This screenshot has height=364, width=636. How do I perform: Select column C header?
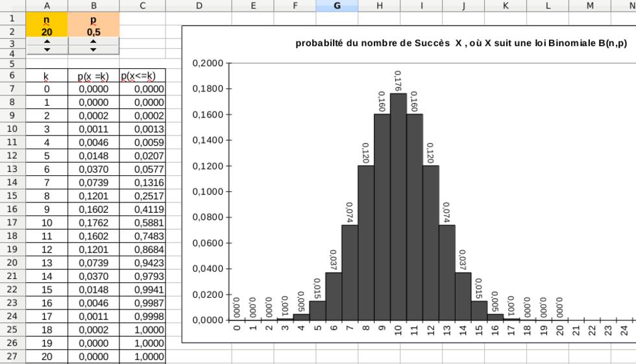[x=142, y=6]
